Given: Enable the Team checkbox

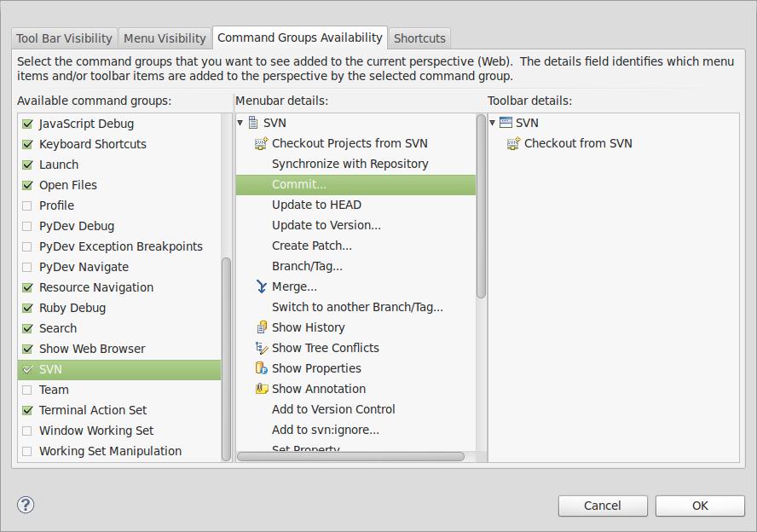Looking at the screenshot, I should [27, 390].
